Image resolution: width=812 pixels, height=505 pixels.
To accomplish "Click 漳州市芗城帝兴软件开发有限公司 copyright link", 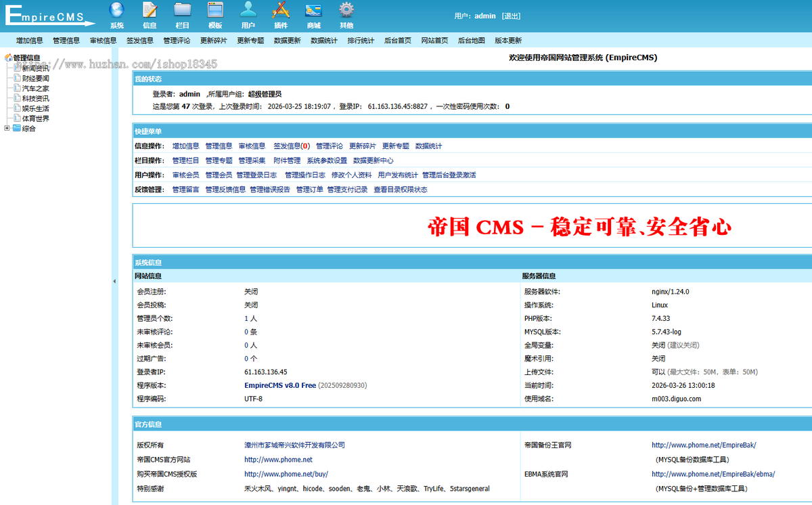I will [x=294, y=445].
